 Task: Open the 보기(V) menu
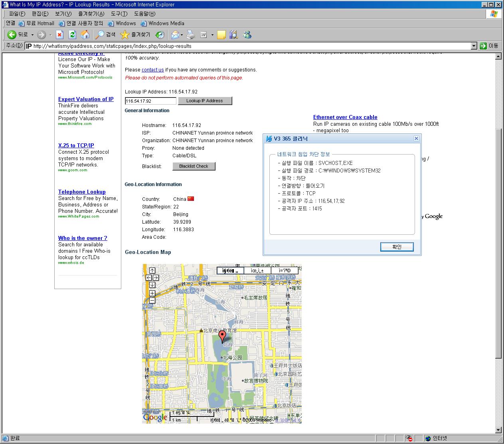(63, 14)
